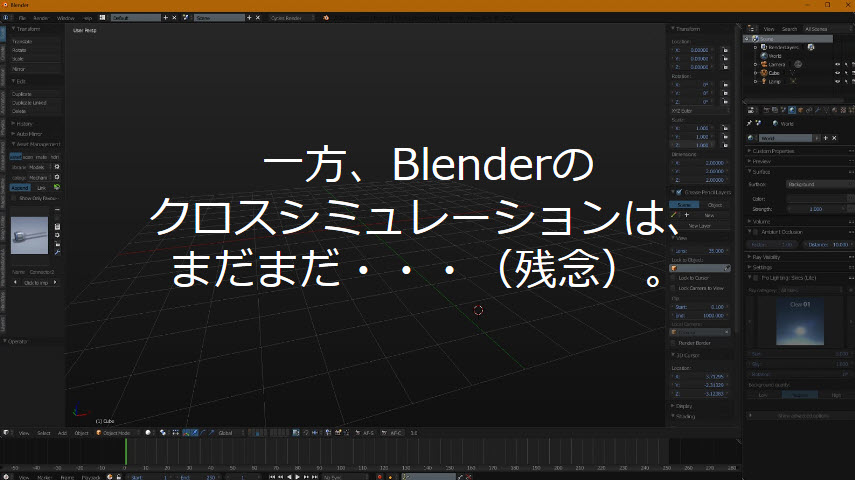Click the wrench icon beside asset preview
855x480 pixels.
[x=57, y=253]
